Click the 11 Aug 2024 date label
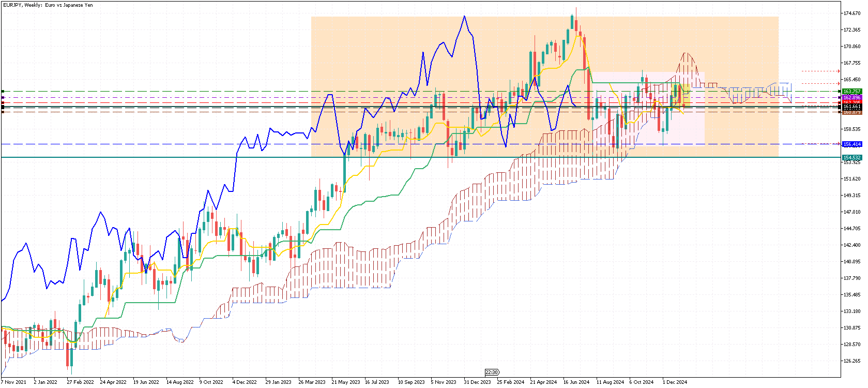Viewport: 868px width, 388px height. pyautogui.click(x=611, y=382)
